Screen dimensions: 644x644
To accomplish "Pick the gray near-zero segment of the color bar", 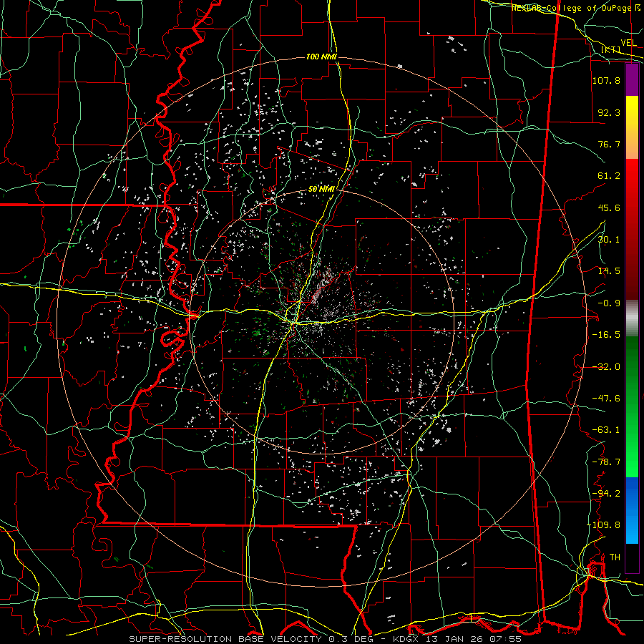I will pyautogui.click(x=632, y=318).
